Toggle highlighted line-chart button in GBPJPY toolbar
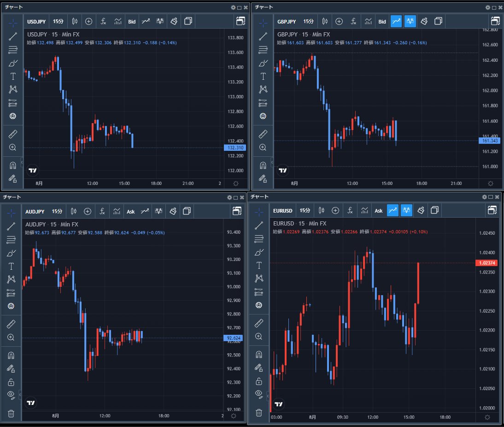Image resolution: width=504 pixels, height=427 pixels. click(396, 21)
